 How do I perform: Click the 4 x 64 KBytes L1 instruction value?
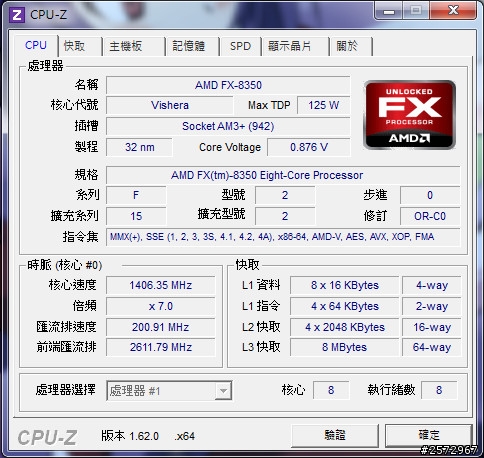click(345, 306)
